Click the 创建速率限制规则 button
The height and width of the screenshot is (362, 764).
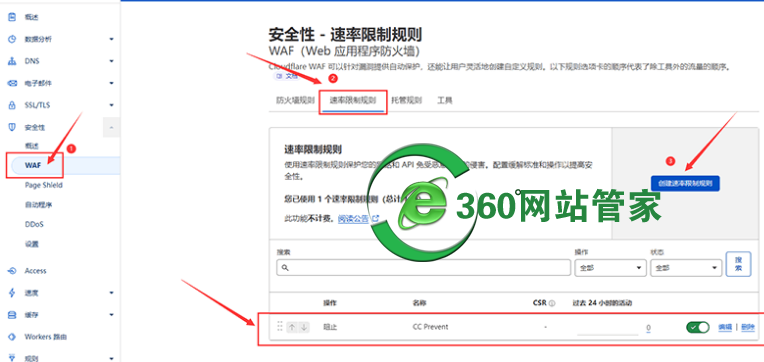pyautogui.click(x=685, y=183)
